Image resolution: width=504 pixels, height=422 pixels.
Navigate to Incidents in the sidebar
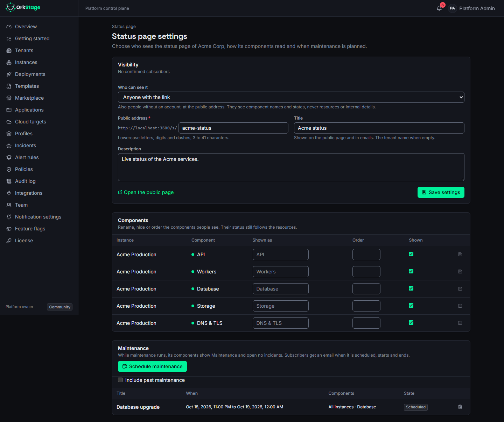[x=39, y=145]
